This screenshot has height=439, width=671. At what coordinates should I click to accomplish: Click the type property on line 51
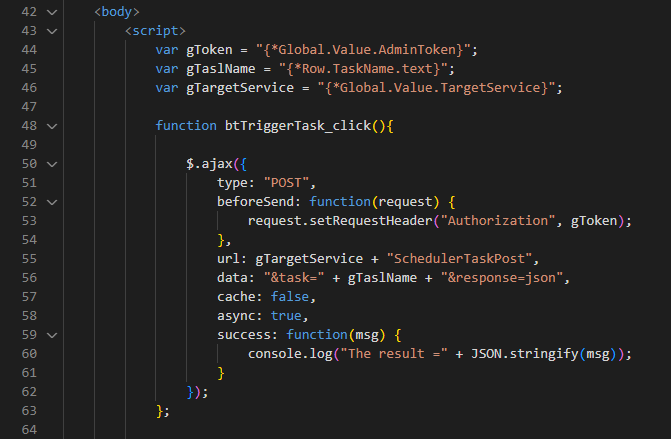click(x=232, y=183)
